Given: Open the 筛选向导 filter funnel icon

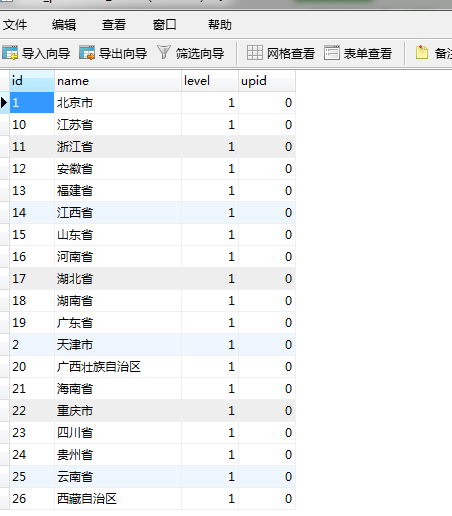Looking at the screenshot, I should [164, 53].
